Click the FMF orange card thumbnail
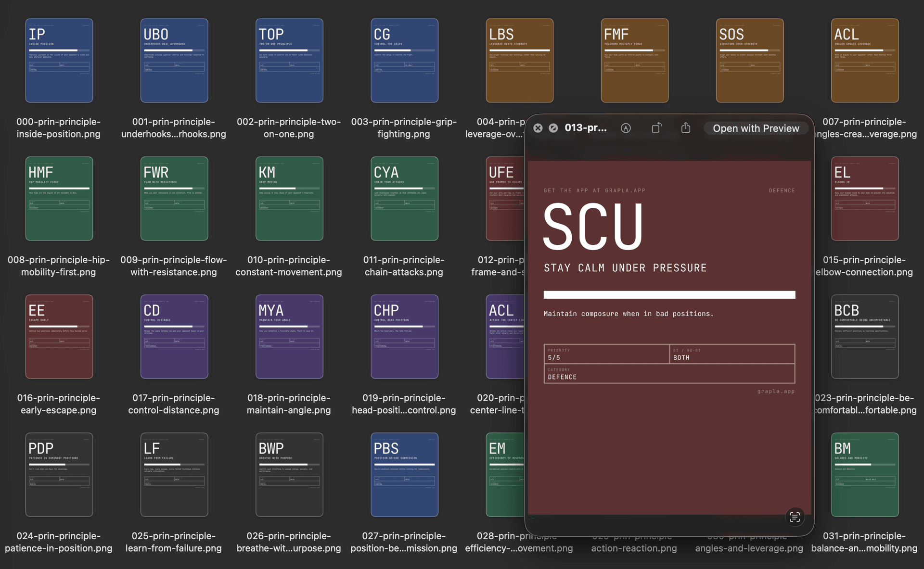This screenshot has width=924, height=569. pos(634,61)
